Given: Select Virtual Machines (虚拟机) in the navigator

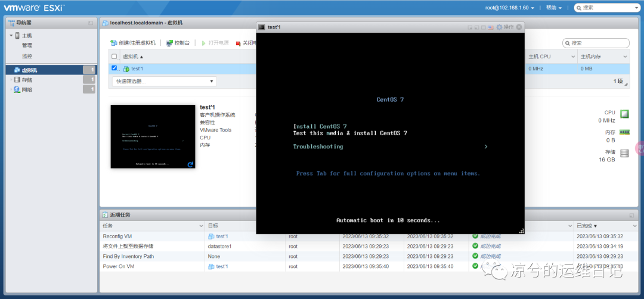Looking at the screenshot, I should (x=51, y=70).
